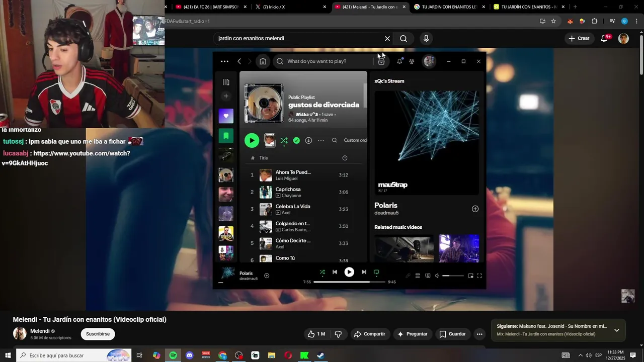The image size is (644, 362).
Task: Like the Melendi video with 1 M
Action: point(317,334)
